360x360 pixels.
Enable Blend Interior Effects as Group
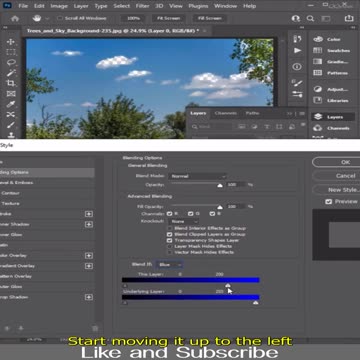pos(170,228)
